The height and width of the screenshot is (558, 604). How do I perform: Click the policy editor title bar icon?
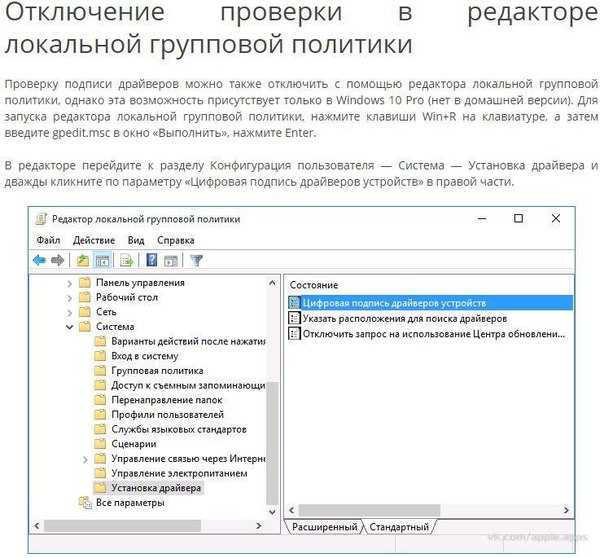pyautogui.click(x=40, y=219)
